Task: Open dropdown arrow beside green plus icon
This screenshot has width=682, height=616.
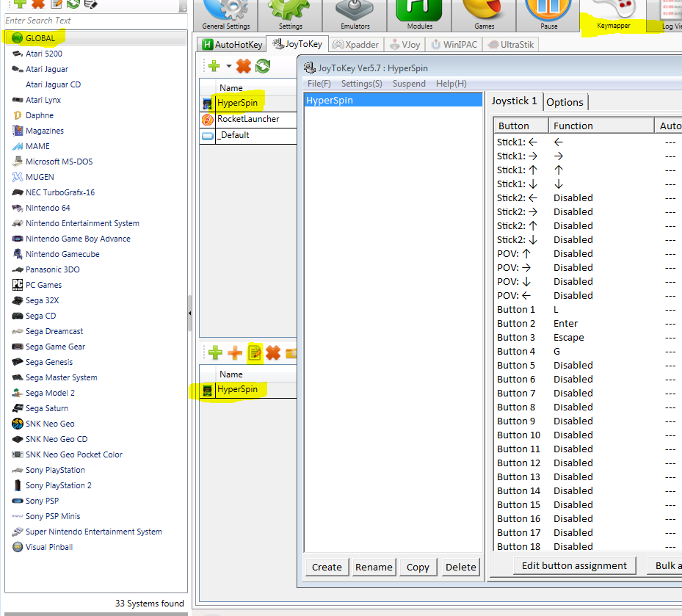Action: pos(228,67)
